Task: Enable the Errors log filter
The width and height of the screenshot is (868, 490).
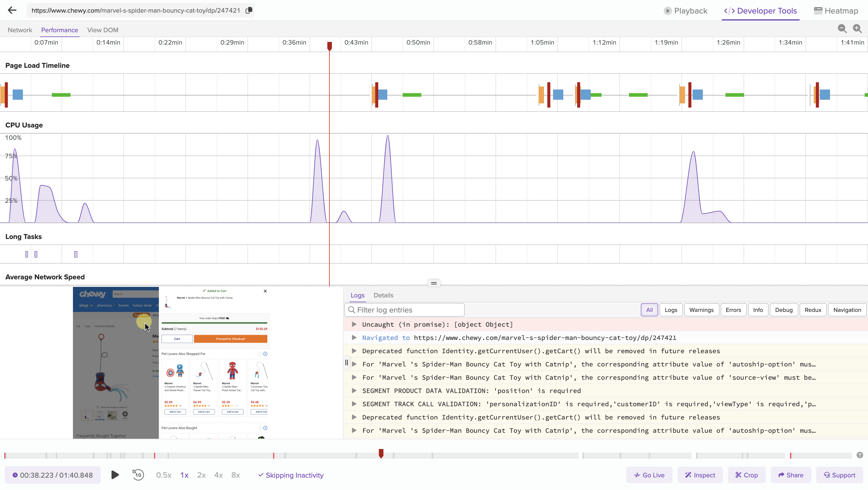Action: point(733,310)
